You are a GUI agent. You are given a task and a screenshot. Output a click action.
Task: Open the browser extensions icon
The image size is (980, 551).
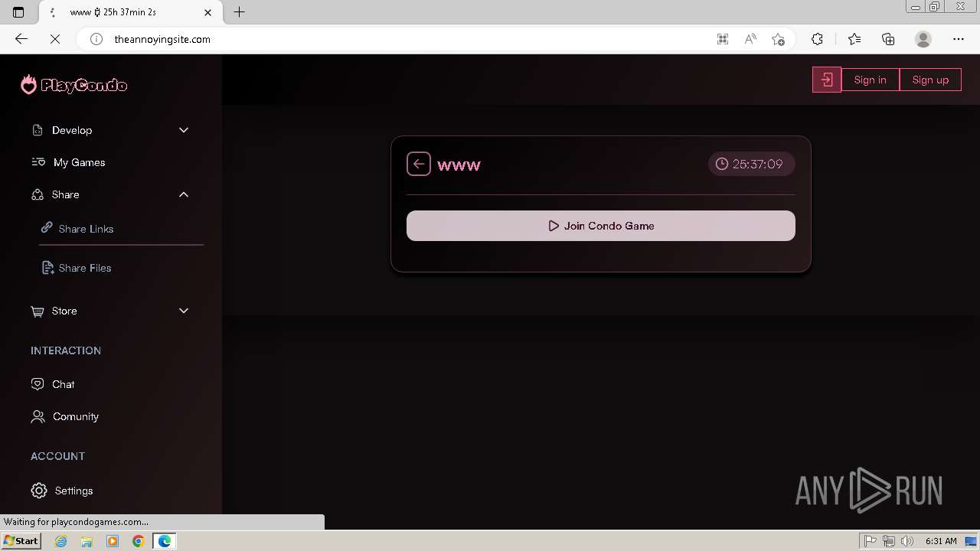[x=817, y=39]
